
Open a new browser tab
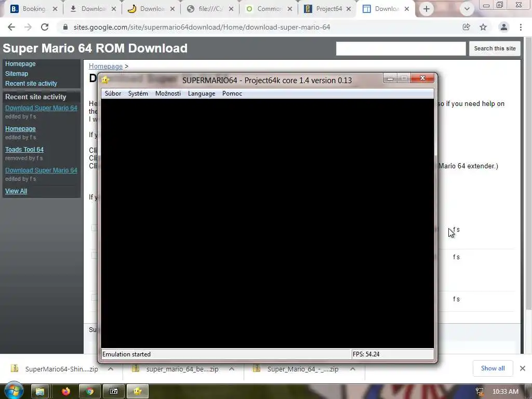coord(427,9)
